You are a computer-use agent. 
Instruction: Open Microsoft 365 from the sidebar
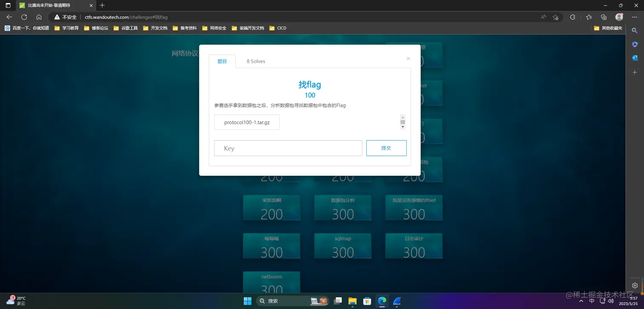[x=635, y=44]
